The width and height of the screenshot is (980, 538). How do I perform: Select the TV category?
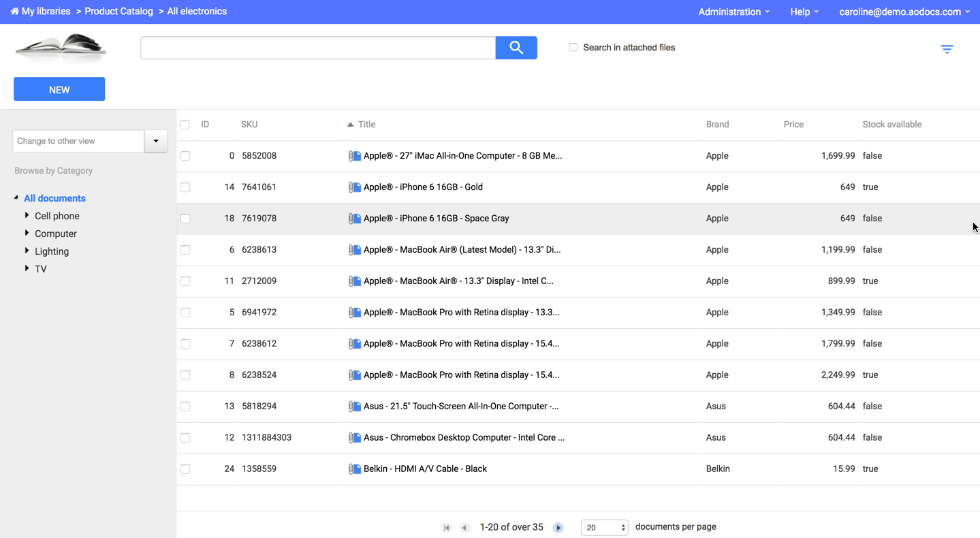(41, 269)
